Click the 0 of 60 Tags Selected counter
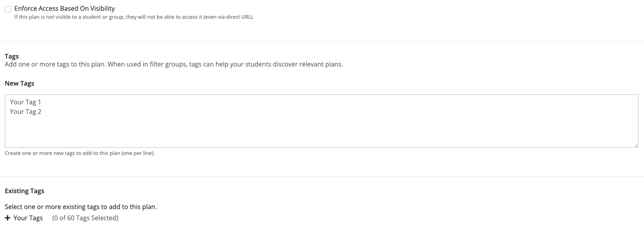644x229 pixels. coord(85,218)
